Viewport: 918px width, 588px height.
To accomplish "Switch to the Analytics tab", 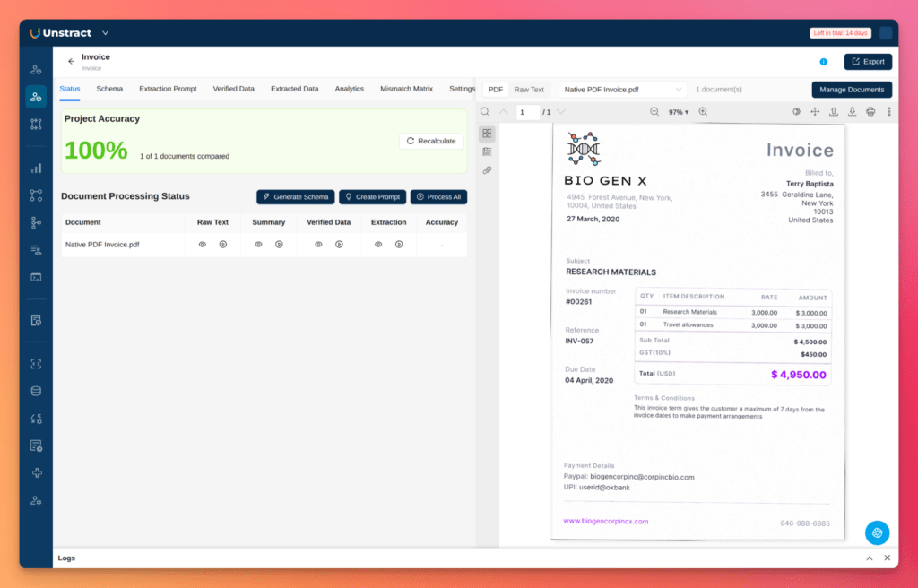I will pyautogui.click(x=350, y=89).
